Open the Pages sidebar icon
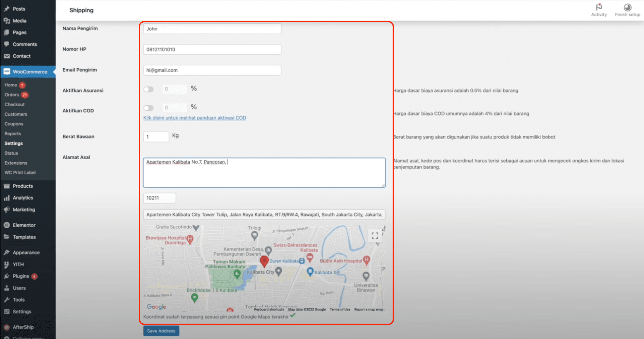This screenshot has width=644, height=339. click(x=7, y=33)
